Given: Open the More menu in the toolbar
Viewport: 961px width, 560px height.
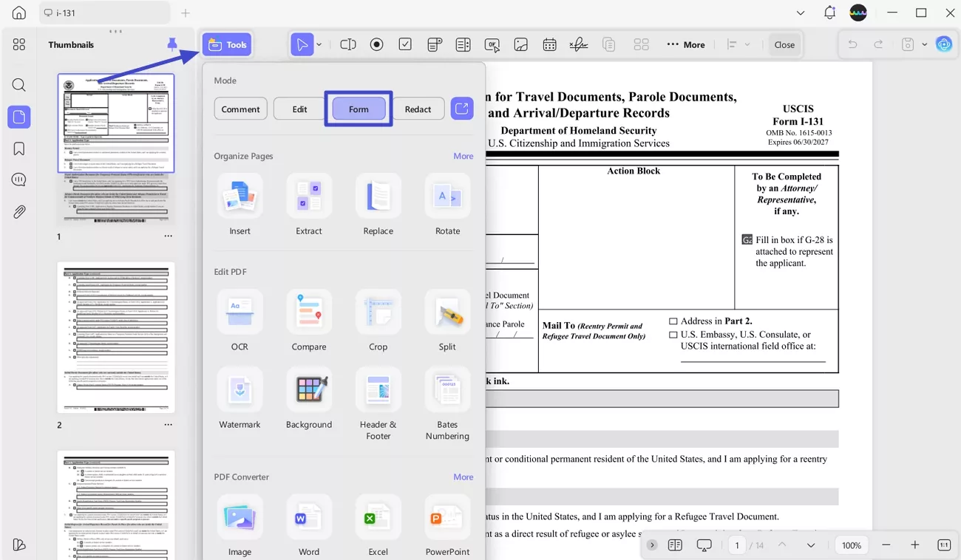Looking at the screenshot, I should pyautogui.click(x=686, y=44).
